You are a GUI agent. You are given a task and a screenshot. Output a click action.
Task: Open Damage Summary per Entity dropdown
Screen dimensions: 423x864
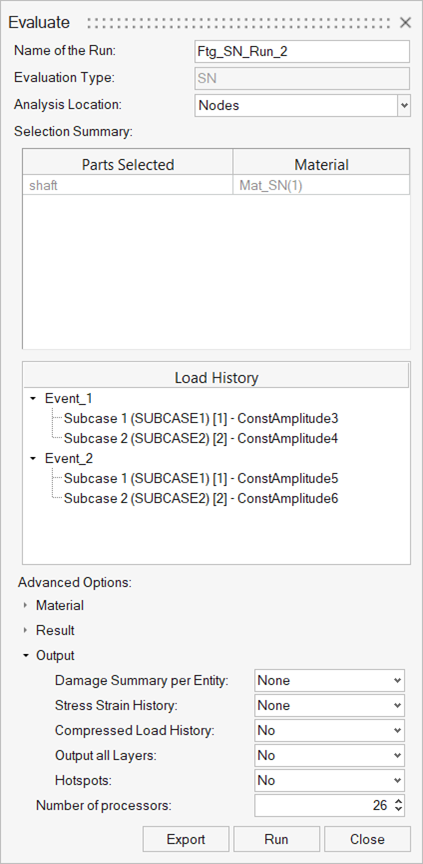click(x=329, y=681)
